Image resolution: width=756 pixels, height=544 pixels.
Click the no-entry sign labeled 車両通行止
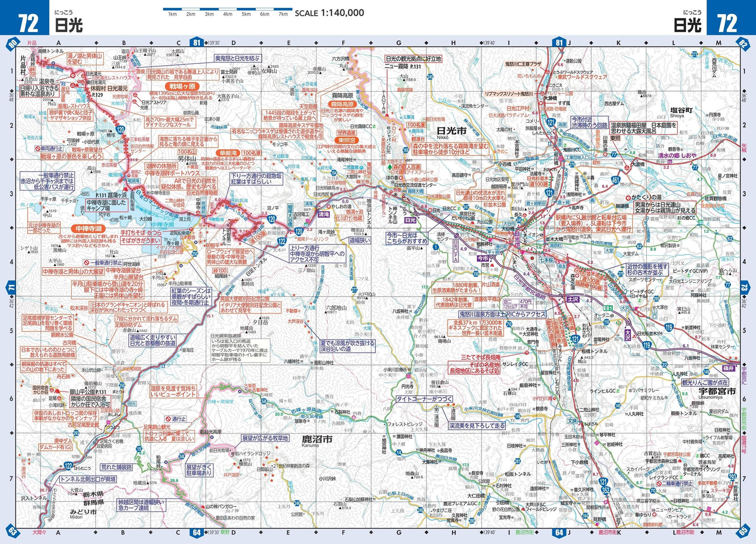[x=38, y=149]
